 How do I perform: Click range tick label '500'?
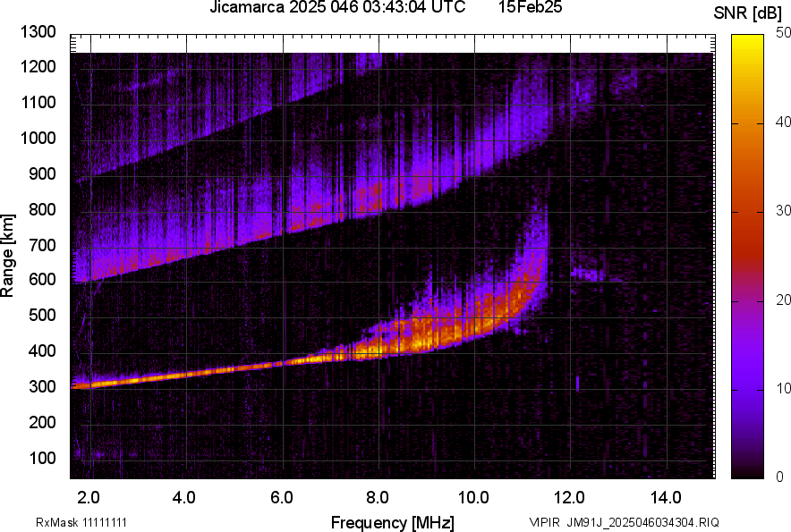click(42, 315)
